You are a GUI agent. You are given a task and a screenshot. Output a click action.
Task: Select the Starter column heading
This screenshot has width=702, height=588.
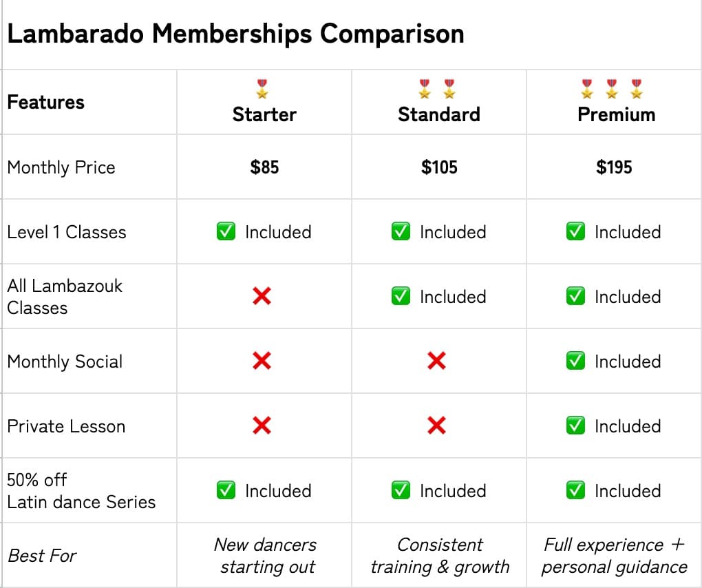click(x=264, y=114)
